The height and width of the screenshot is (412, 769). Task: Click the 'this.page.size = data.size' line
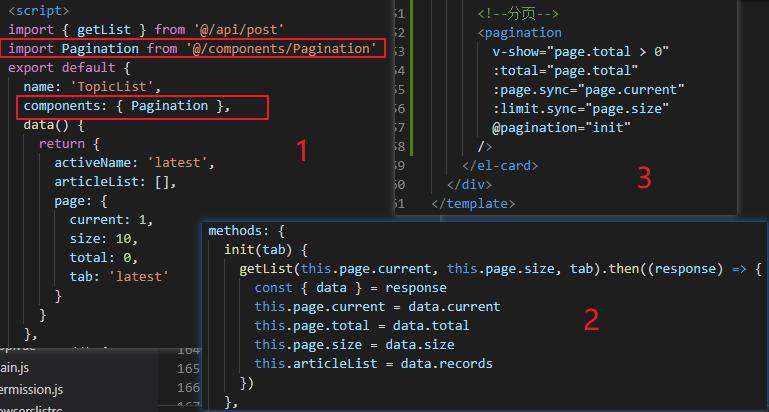(x=355, y=345)
